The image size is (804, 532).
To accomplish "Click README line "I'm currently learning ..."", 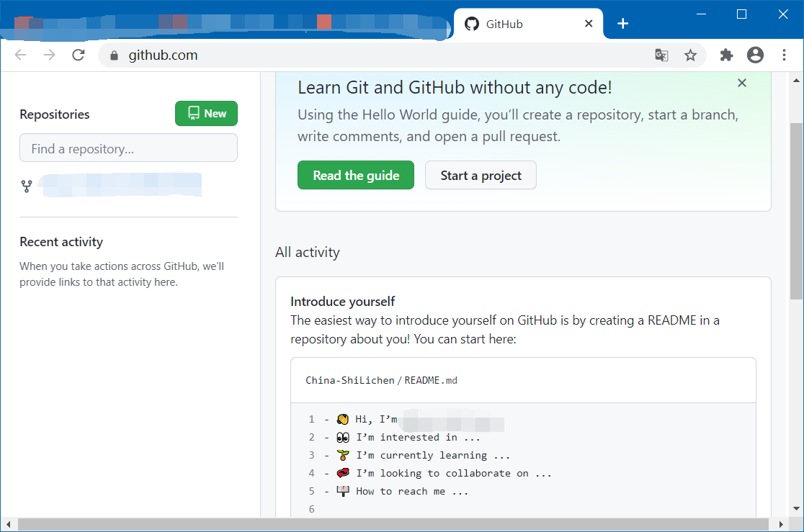I will 433,455.
